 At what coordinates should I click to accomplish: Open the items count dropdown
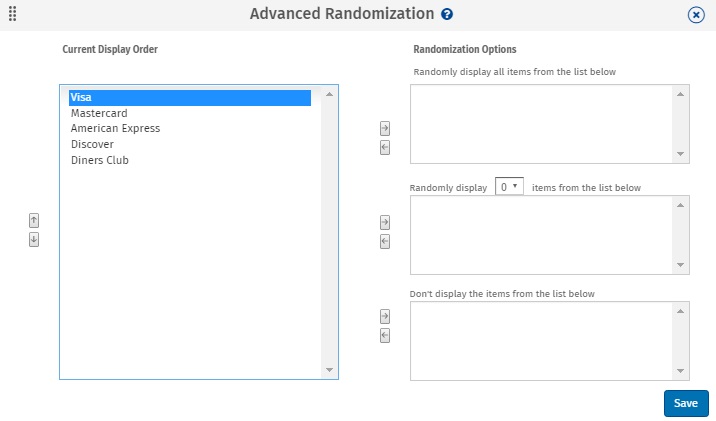pos(509,187)
